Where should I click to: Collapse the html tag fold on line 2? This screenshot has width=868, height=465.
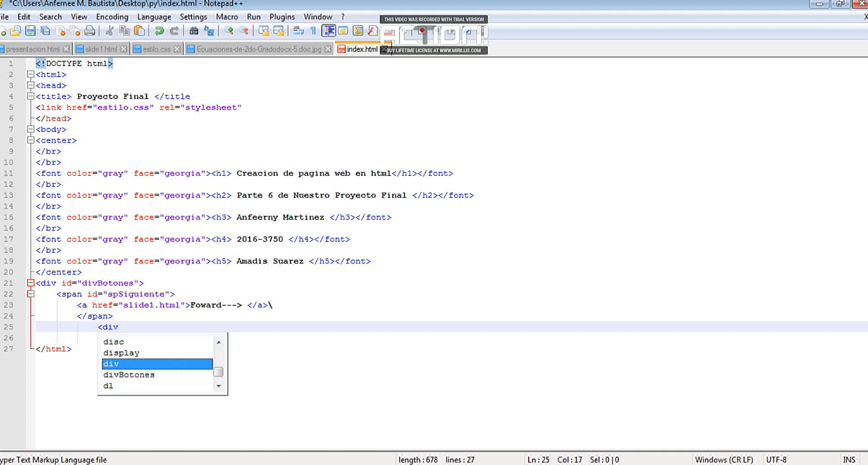[x=31, y=74]
